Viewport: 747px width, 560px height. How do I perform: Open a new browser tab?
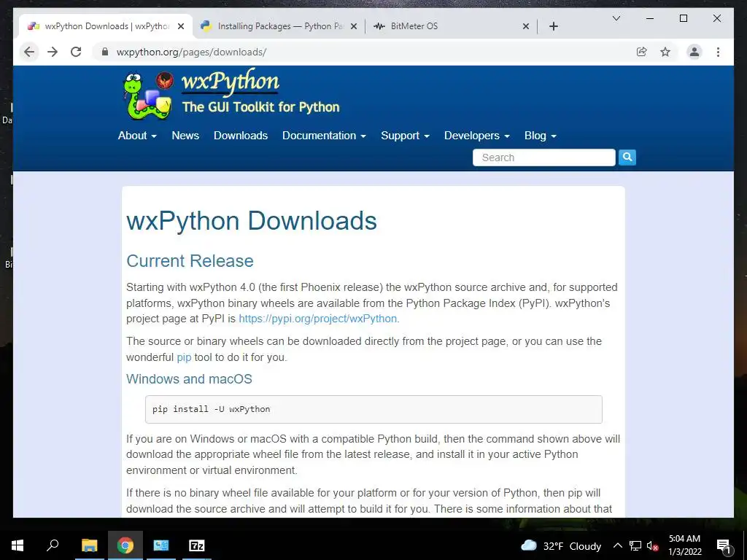coord(553,26)
